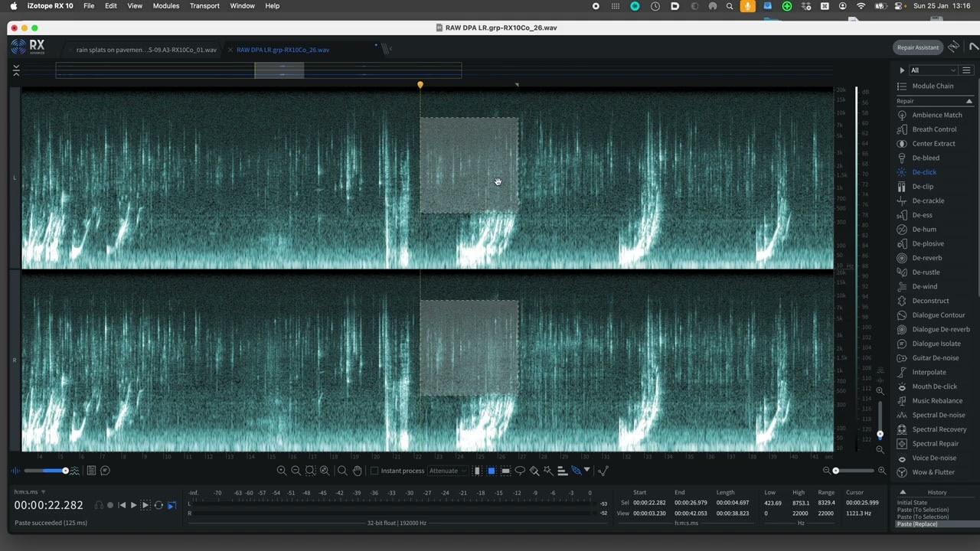Select the Magic Wand tool
Image resolution: width=980 pixels, height=551 pixels.
point(548,471)
